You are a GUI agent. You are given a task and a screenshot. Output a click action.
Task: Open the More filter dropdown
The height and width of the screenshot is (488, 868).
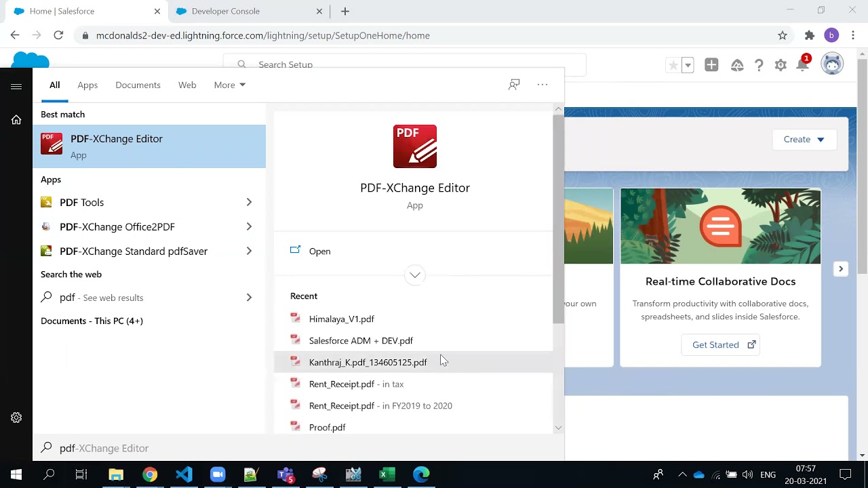[x=229, y=85]
